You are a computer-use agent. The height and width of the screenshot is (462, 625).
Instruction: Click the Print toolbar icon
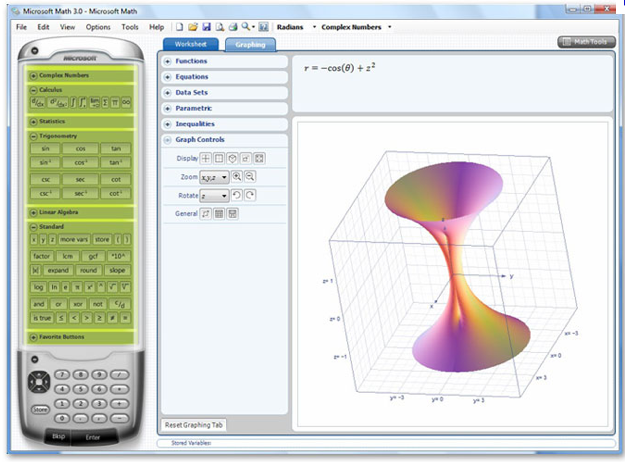(x=233, y=27)
